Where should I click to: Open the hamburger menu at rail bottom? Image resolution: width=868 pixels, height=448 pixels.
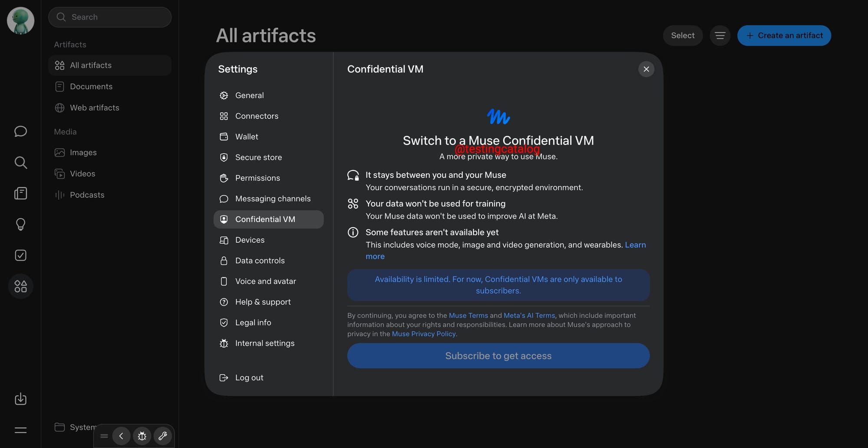(x=20, y=430)
